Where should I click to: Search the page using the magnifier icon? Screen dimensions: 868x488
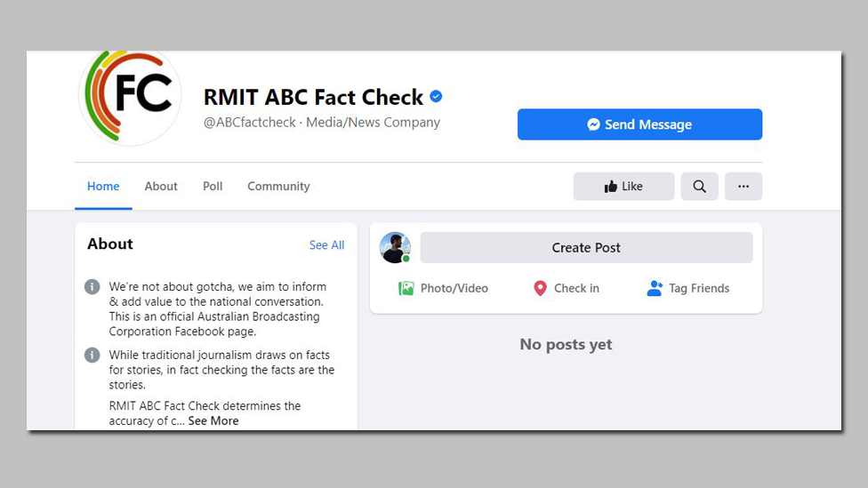point(700,187)
